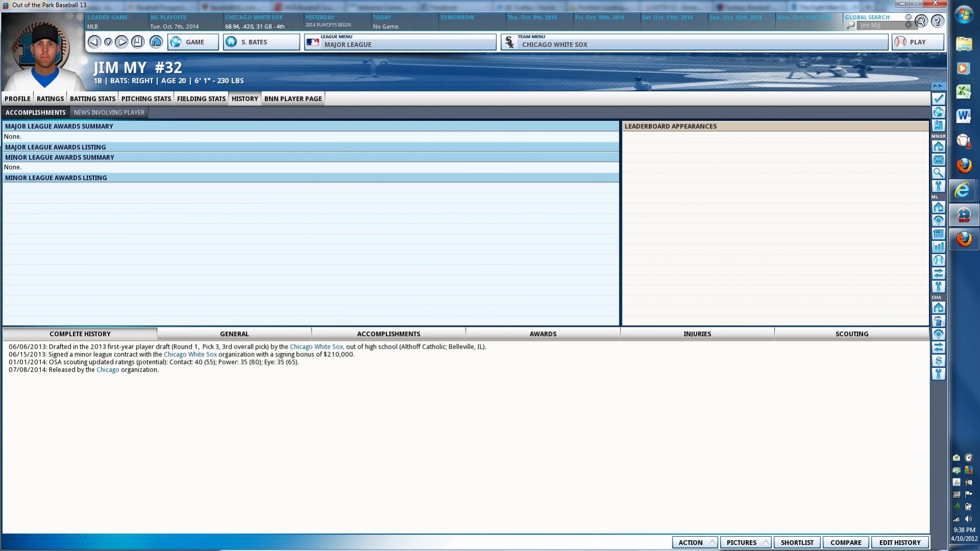The width and height of the screenshot is (980, 551).
Task: Expand the PICTURES menu at the bottom
Action: pyautogui.click(x=746, y=542)
